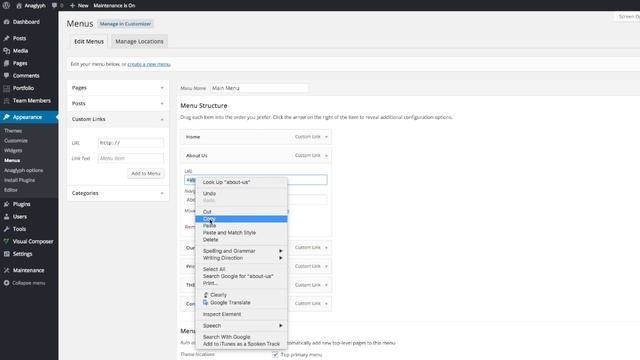Open Team Members icon in sidebar
The width and height of the screenshot is (640, 360).
7,101
